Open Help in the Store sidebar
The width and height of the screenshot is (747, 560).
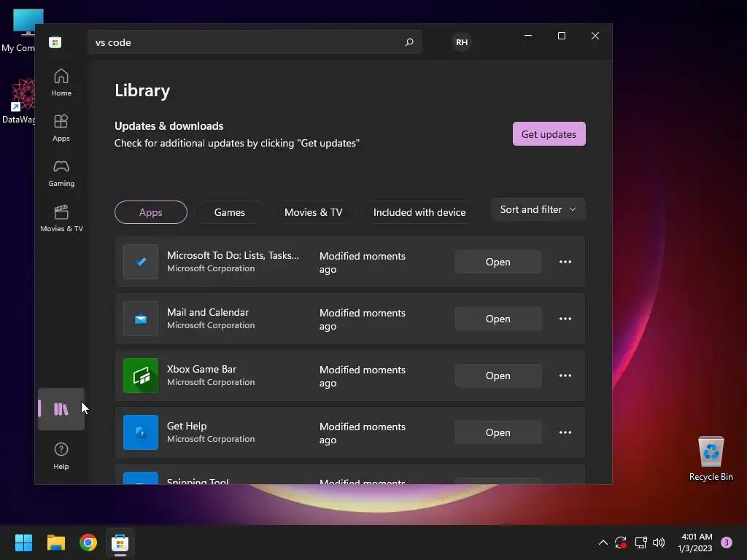(61, 456)
